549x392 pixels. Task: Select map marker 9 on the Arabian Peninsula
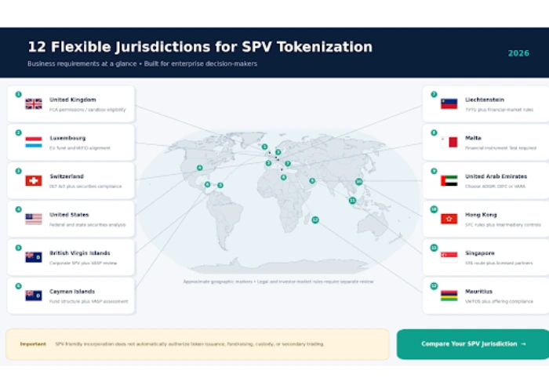pyautogui.click(x=312, y=180)
